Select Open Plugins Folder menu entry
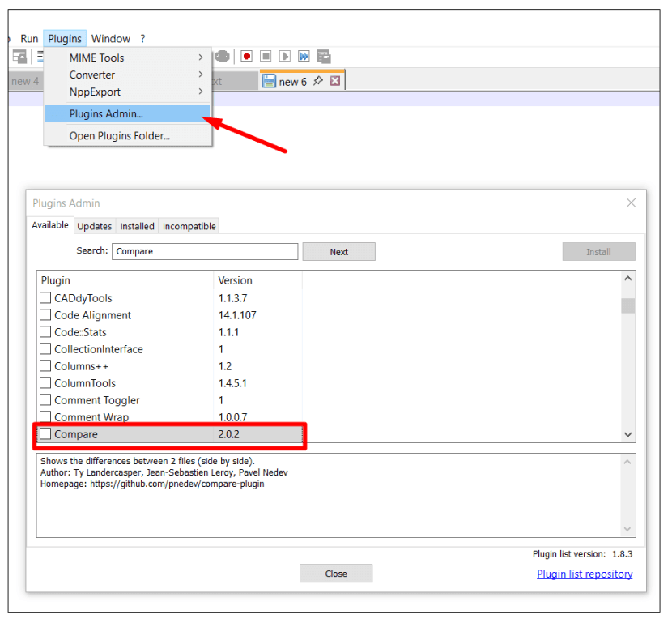Screen dimensions: 672x623 [119, 136]
